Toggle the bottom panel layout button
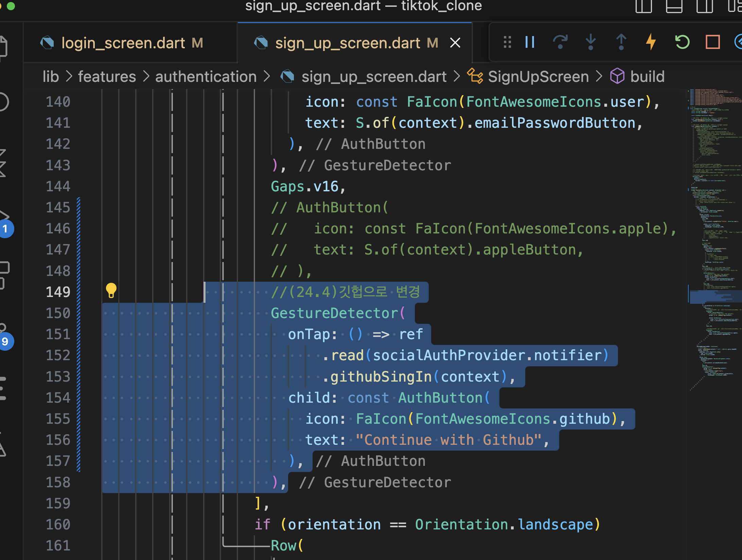The height and width of the screenshot is (560, 742). point(674,6)
